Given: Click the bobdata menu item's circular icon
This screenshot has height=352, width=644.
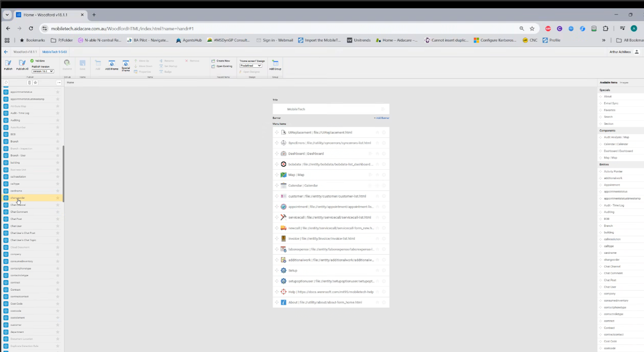Looking at the screenshot, I should click(283, 164).
